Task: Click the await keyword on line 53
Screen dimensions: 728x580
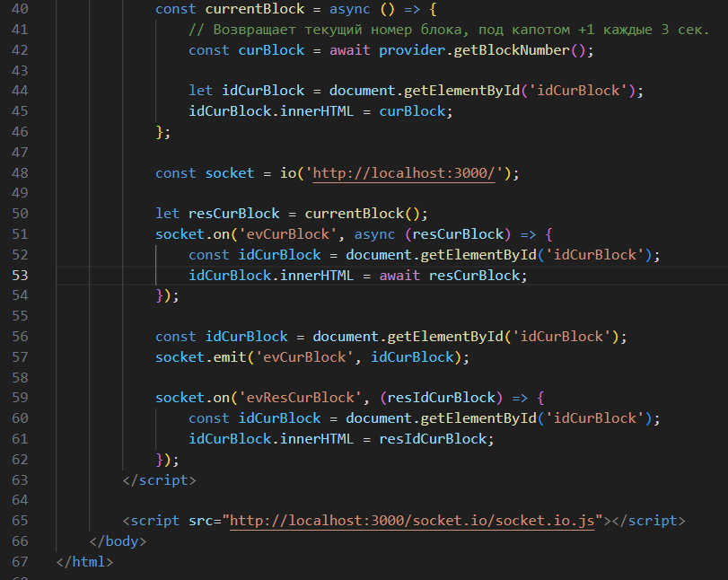Action: (x=399, y=276)
